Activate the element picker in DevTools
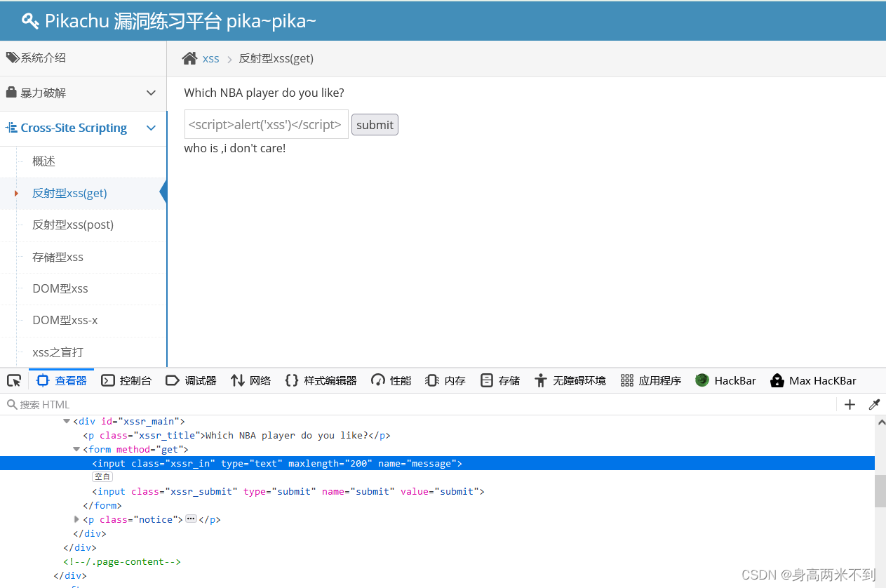 [x=14, y=380]
